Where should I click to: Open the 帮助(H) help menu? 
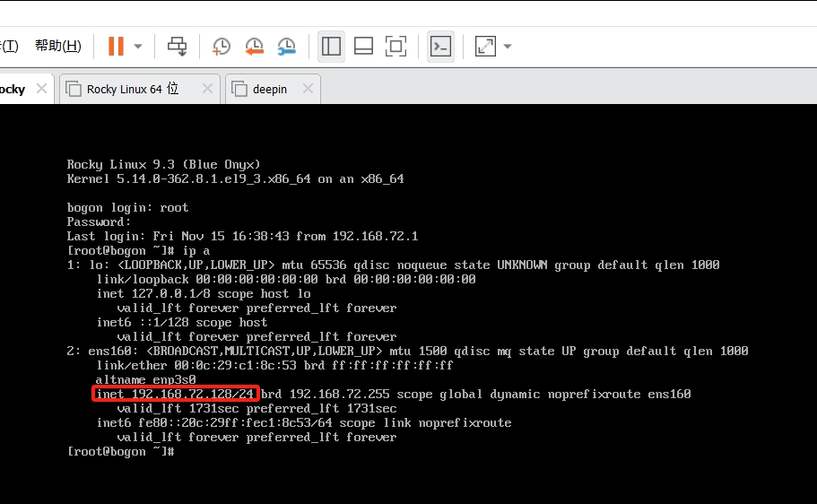point(57,46)
